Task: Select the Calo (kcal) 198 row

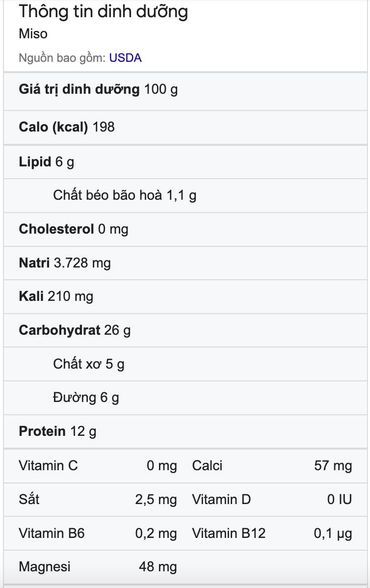Action: point(186,128)
